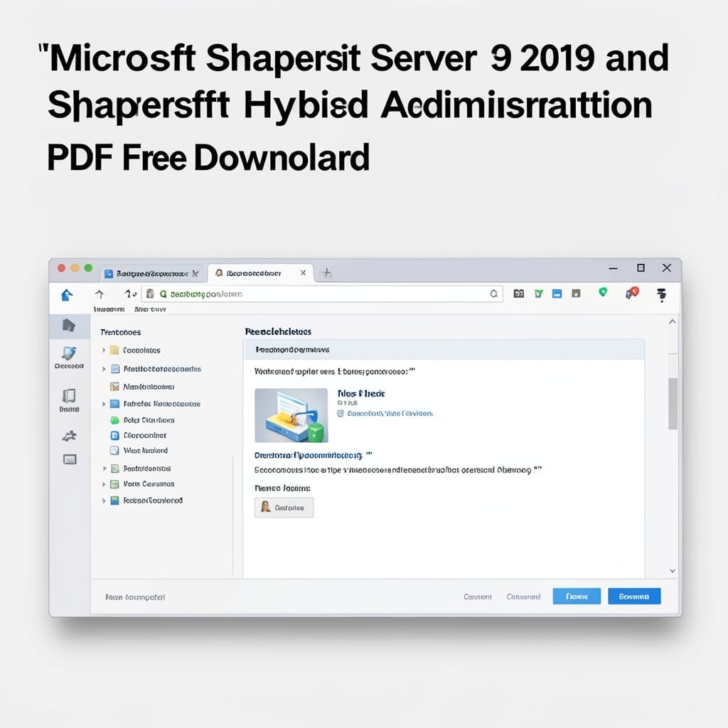Select the top dark pentagon icon in the left sidebar

69,326
